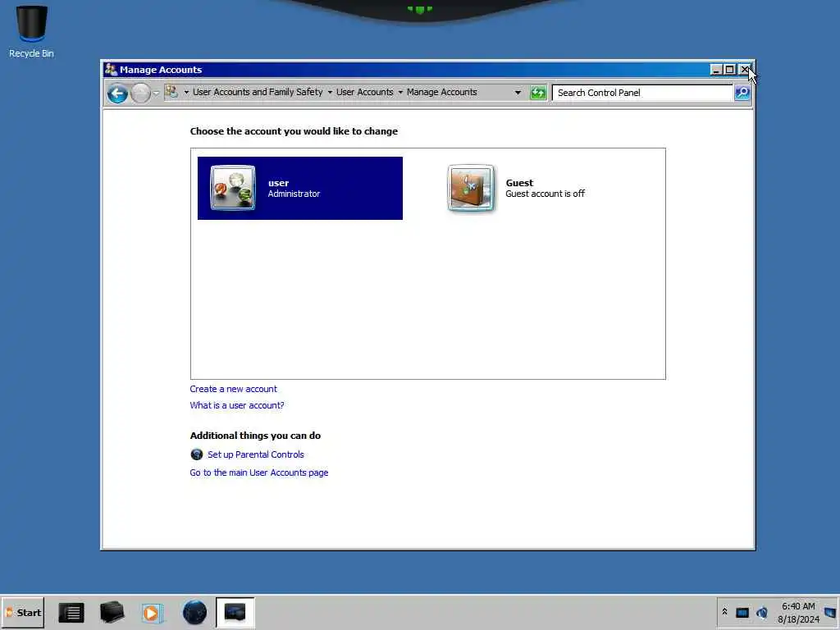Click the Back navigation arrow button
This screenshot has width=840, height=630.
117,94
